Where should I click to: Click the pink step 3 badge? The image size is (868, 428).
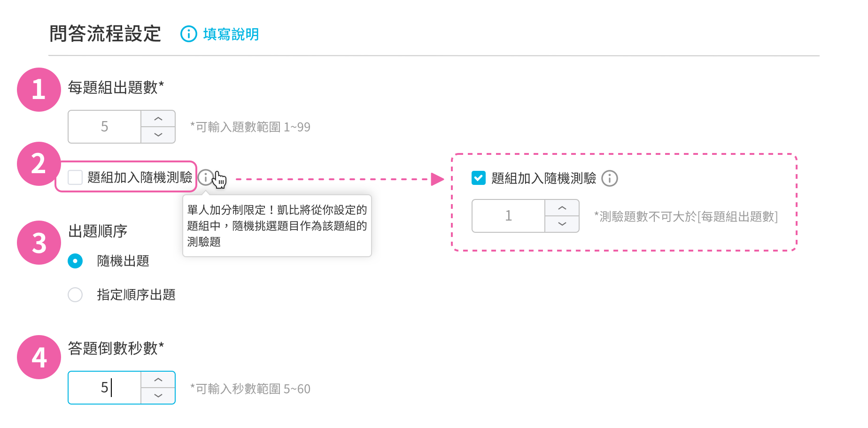tap(39, 243)
